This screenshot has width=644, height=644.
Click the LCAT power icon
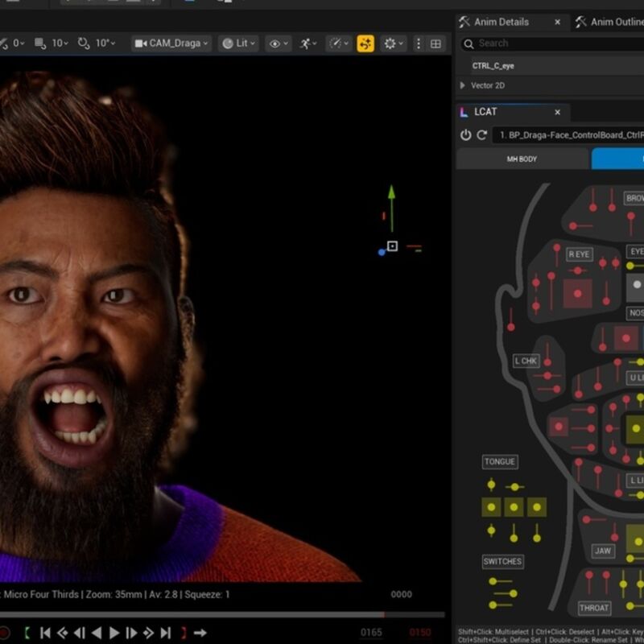(465, 134)
